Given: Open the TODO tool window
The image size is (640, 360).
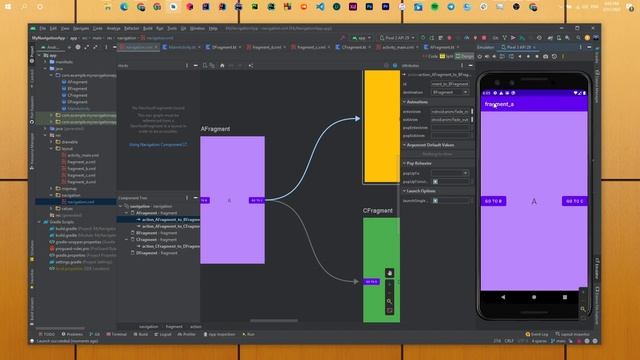Looking at the screenshot, I should [47, 334].
